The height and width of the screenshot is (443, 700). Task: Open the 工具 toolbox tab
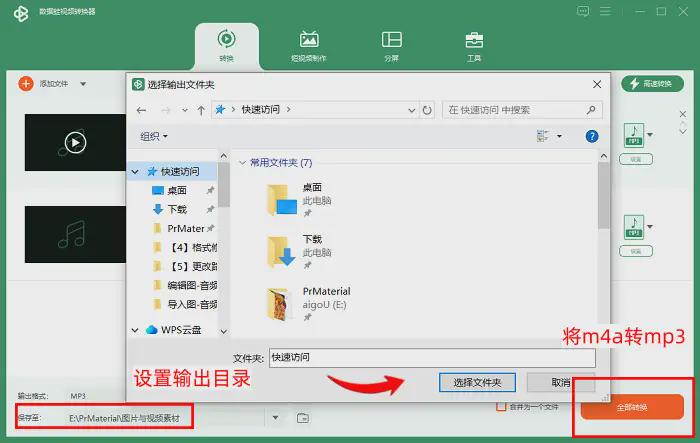(x=474, y=46)
